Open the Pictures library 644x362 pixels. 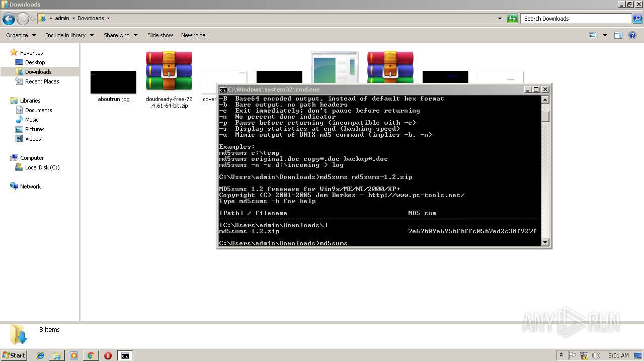[x=35, y=129]
